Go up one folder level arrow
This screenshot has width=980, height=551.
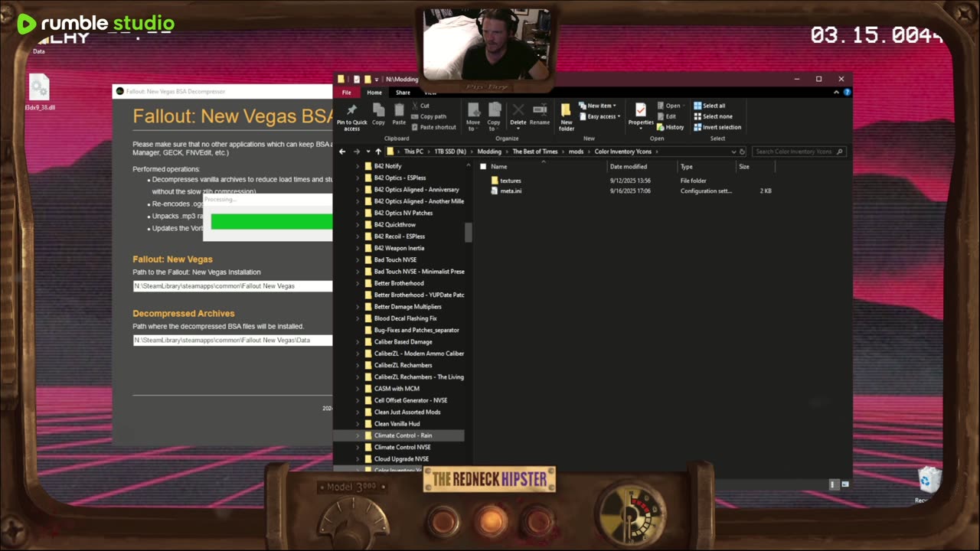pos(378,152)
